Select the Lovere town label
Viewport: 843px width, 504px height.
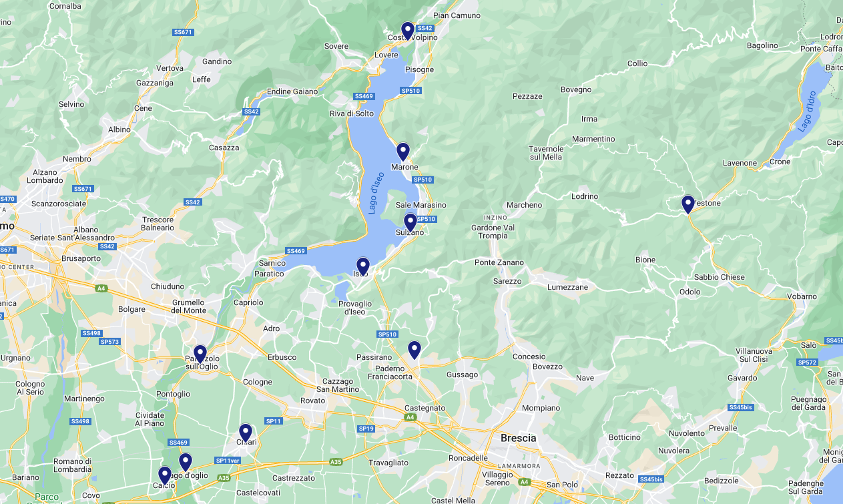coord(386,55)
